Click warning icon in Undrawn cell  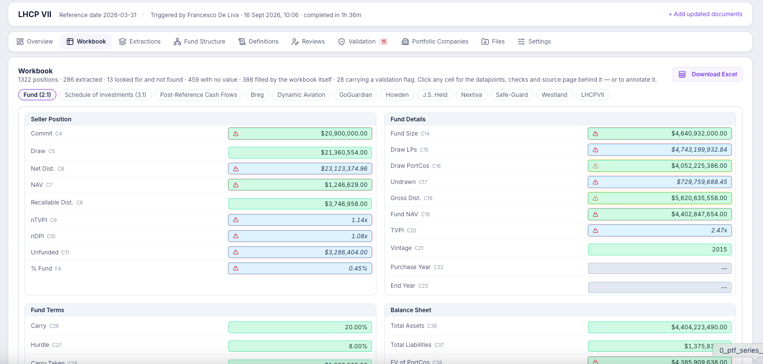click(595, 182)
